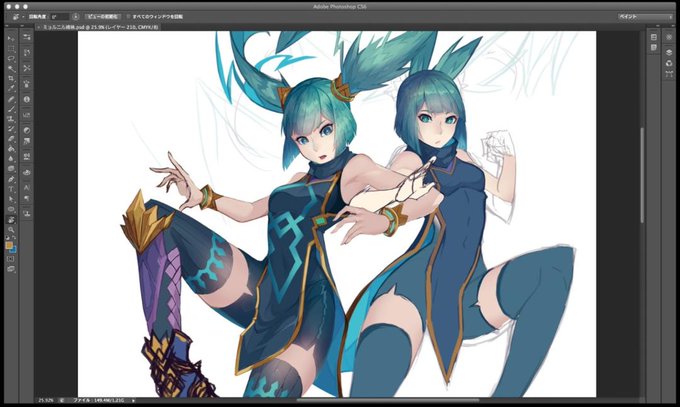Screen dimensions: 680x407
Task: Open the Brush panel icon
Action: [x=26, y=83]
